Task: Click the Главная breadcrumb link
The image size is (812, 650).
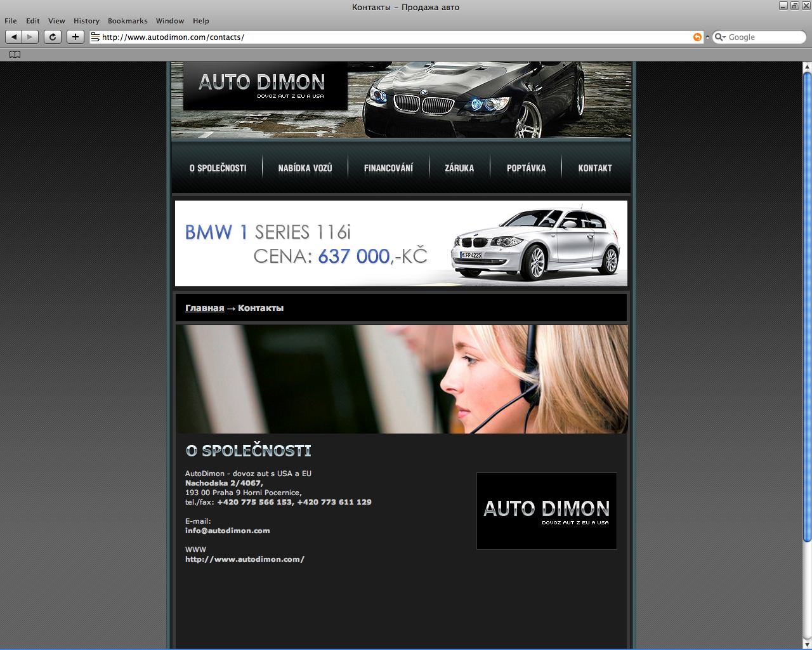Action: [205, 308]
